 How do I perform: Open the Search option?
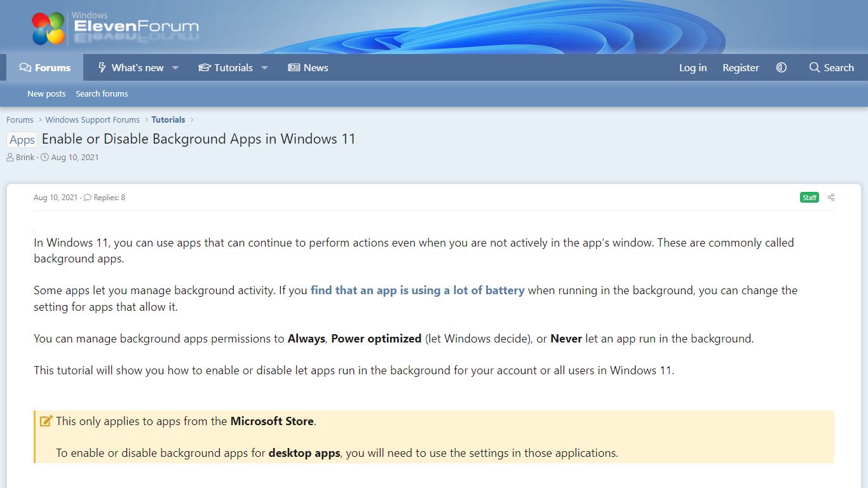(831, 67)
